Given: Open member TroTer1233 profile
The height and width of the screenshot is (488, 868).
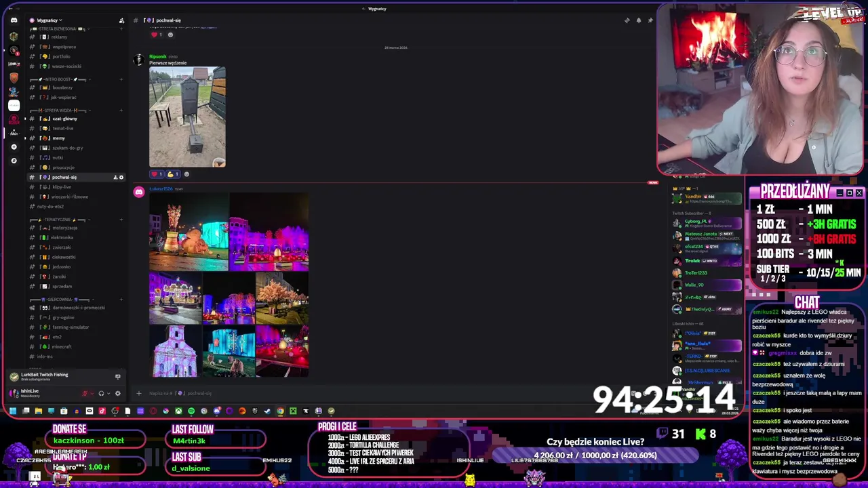Looking at the screenshot, I should tap(707, 273).
